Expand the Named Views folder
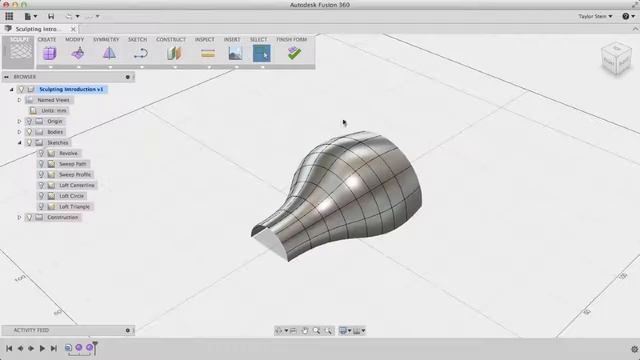The image size is (640, 360). pyautogui.click(x=19, y=100)
